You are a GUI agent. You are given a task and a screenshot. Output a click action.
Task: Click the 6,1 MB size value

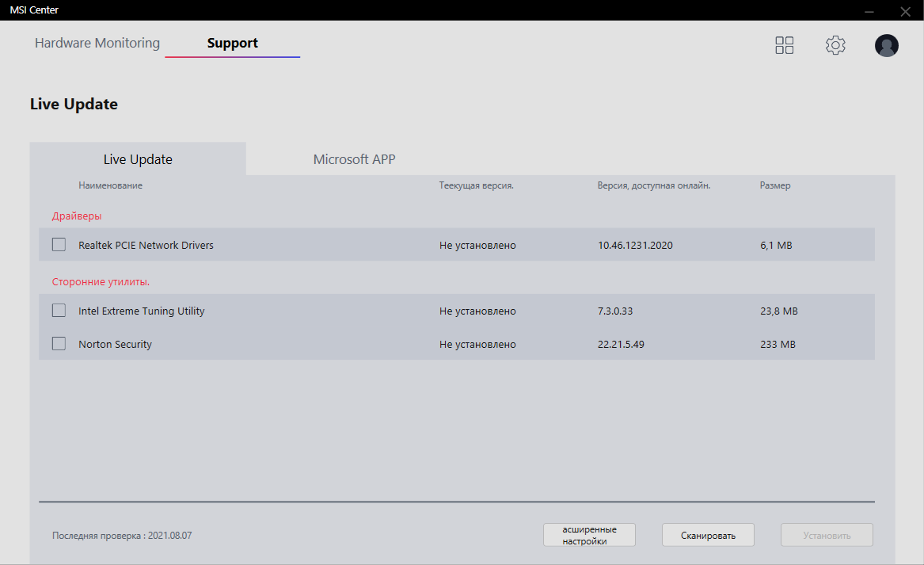776,246
